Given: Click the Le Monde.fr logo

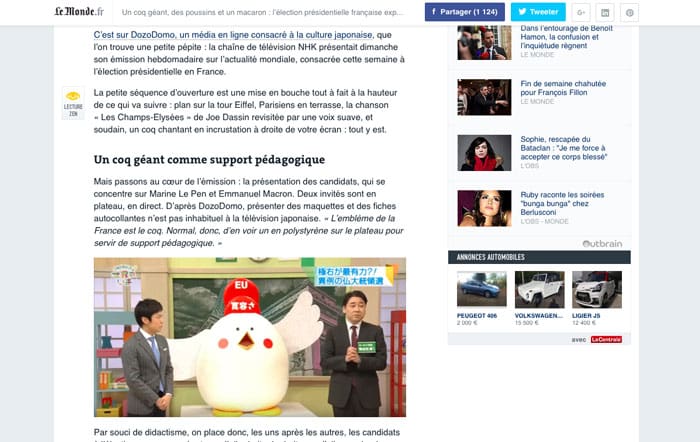Looking at the screenshot, I should pyautogui.click(x=79, y=12).
